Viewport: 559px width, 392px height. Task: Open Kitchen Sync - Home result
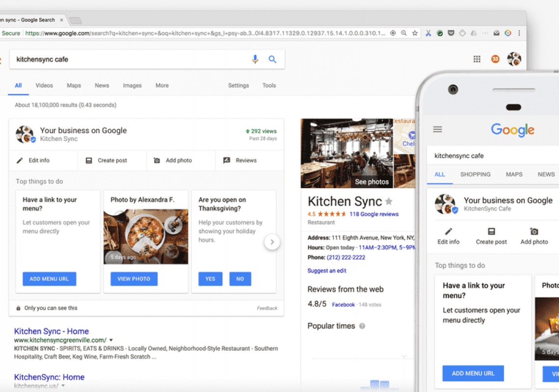pyautogui.click(x=51, y=331)
